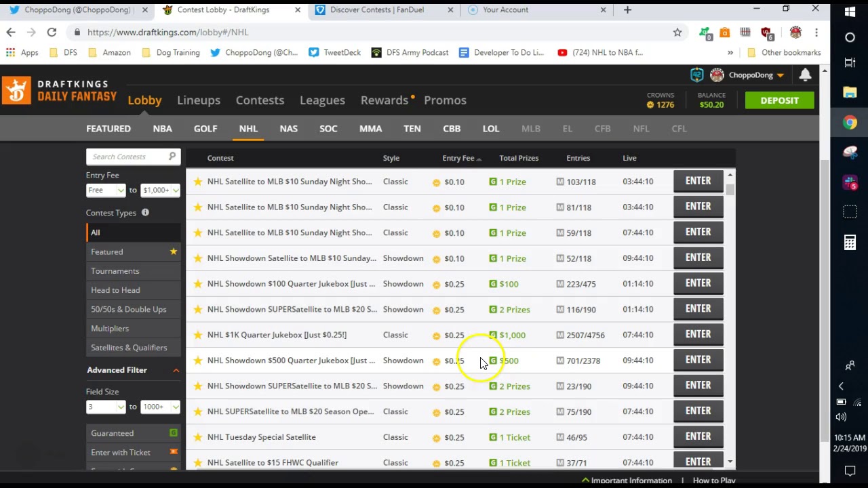The image size is (868, 488).
Task: Filter by Tournaments contest type
Action: click(134, 271)
